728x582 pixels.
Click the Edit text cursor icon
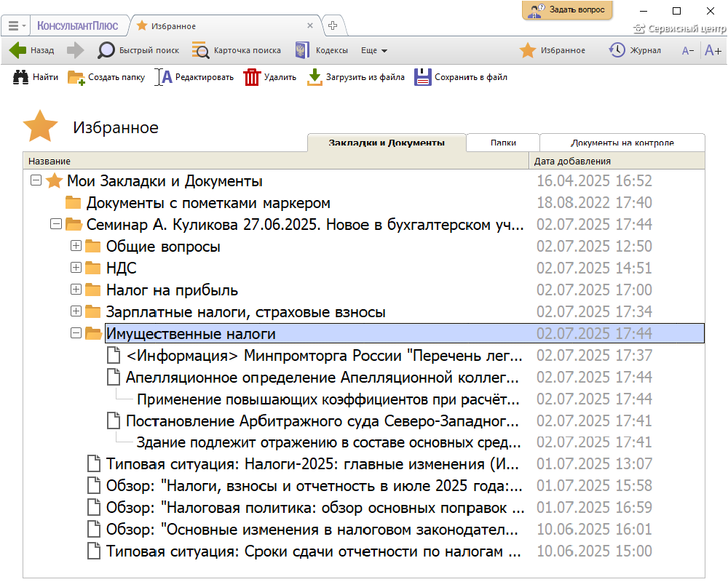[x=163, y=77]
